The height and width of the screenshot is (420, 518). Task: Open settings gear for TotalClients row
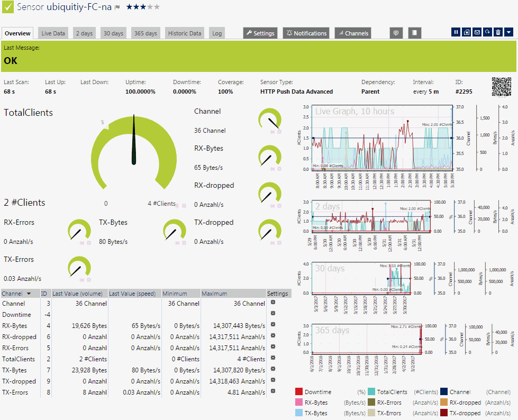[x=273, y=358]
